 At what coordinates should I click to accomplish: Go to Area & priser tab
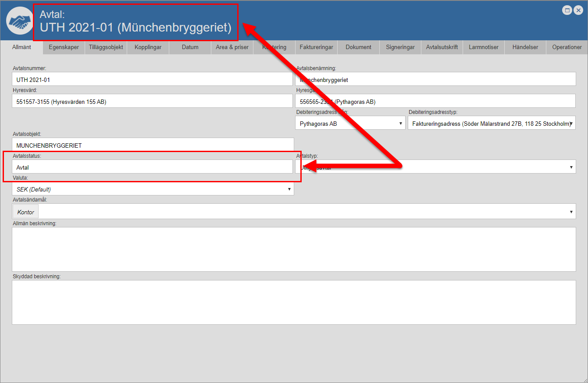coord(232,47)
